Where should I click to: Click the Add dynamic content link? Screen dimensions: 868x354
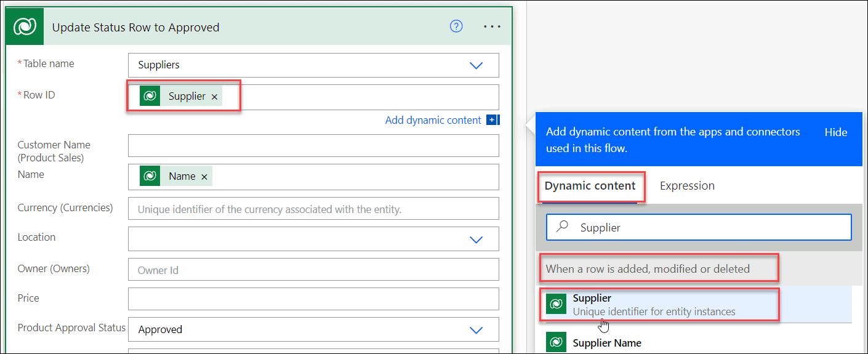433,120
